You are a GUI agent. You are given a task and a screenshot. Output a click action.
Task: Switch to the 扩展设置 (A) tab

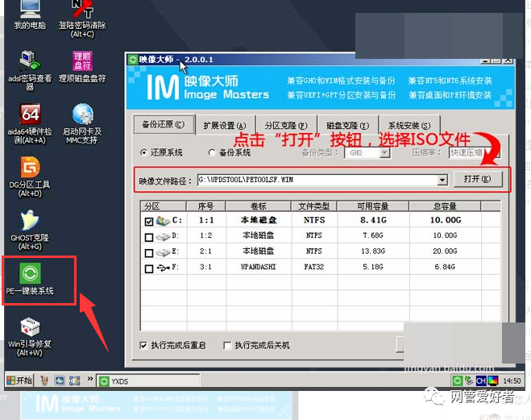[225, 126]
